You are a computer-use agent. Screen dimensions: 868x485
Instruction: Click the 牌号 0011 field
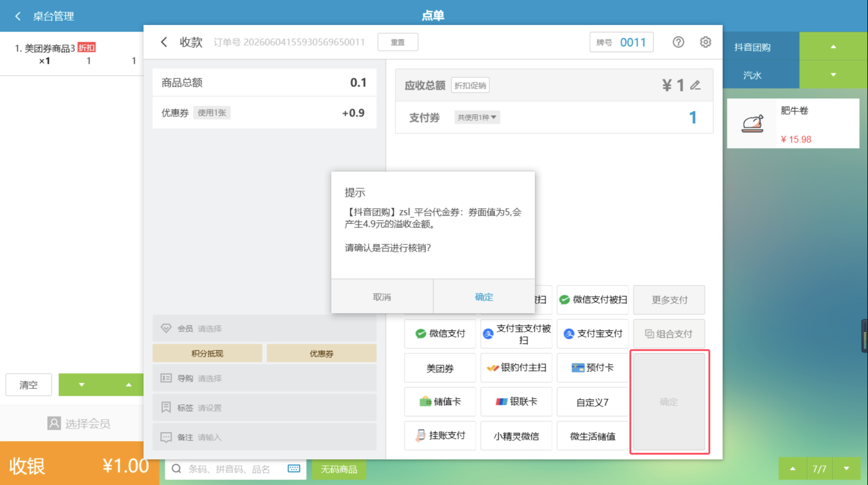point(621,42)
